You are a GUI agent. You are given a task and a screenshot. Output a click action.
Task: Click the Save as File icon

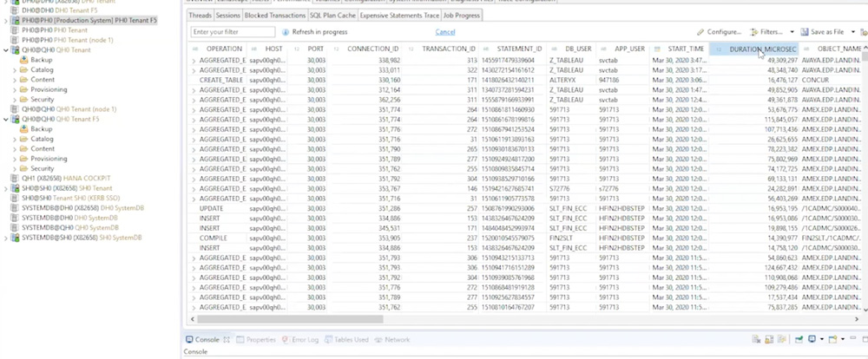pyautogui.click(x=804, y=32)
